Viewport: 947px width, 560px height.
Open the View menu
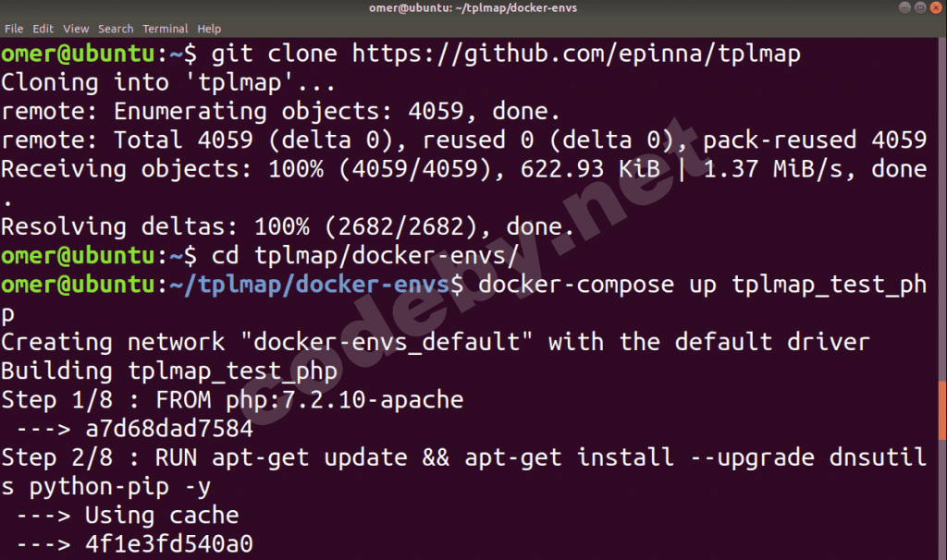pos(77,29)
